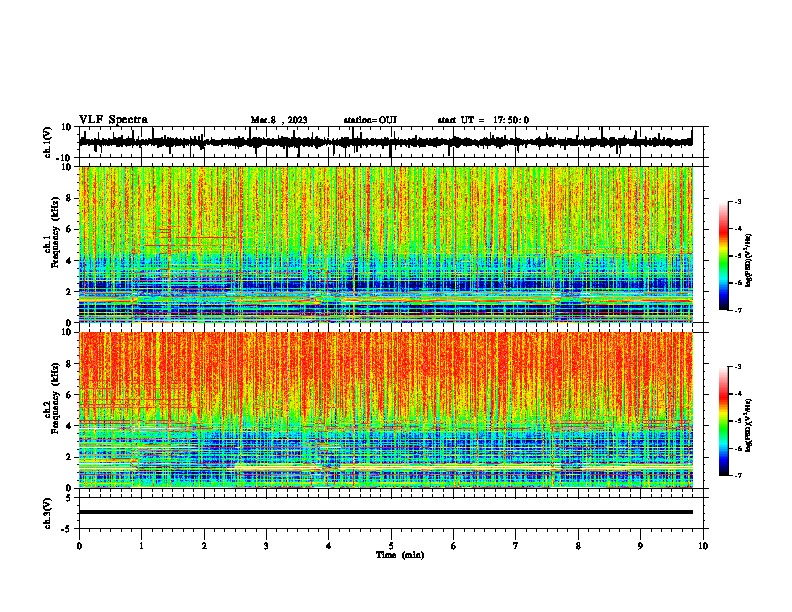Click time axis tick label '8'

click(x=578, y=546)
